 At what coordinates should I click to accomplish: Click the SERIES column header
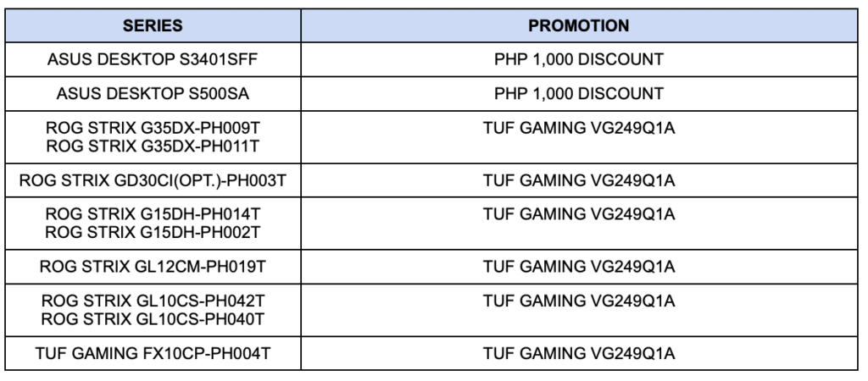(153, 26)
